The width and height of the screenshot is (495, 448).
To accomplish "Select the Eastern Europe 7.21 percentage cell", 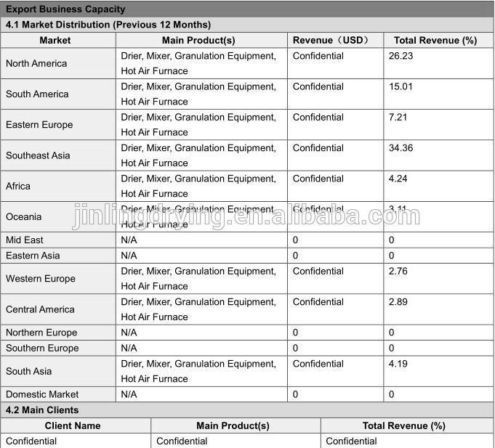I will pos(398,117).
